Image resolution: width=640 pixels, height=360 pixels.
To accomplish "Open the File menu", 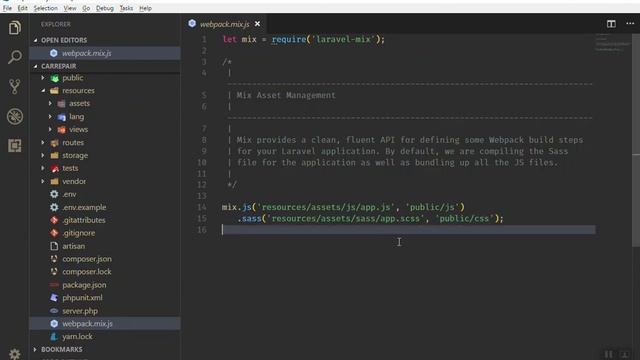I will tap(7, 8).
